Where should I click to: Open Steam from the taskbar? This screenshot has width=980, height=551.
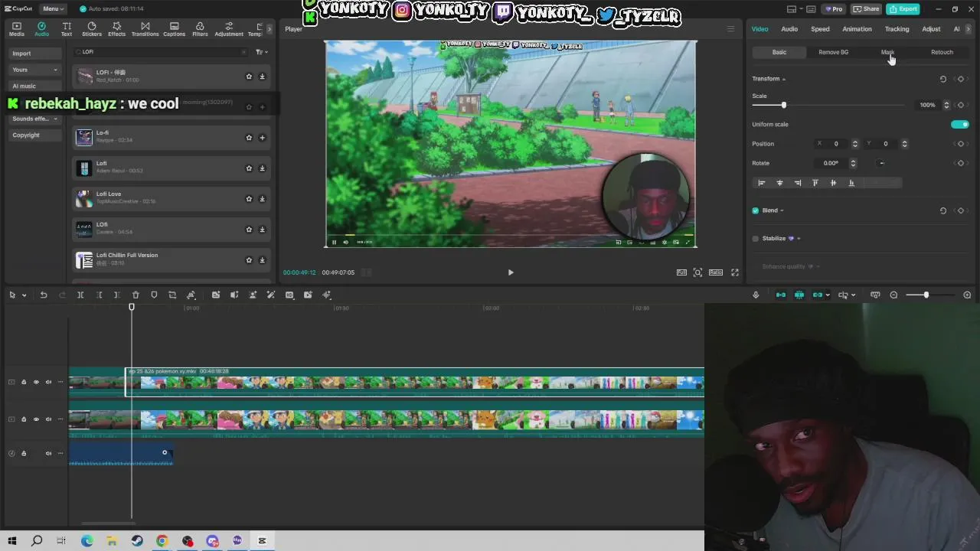coord(137,541)
